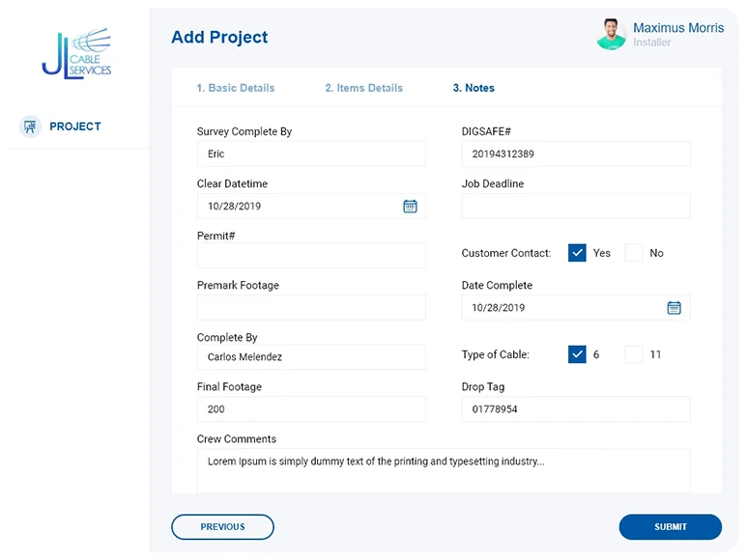Edit the Crew Comments text area
The height and width of the screenshot is (560, 747).
click(445, 470)
